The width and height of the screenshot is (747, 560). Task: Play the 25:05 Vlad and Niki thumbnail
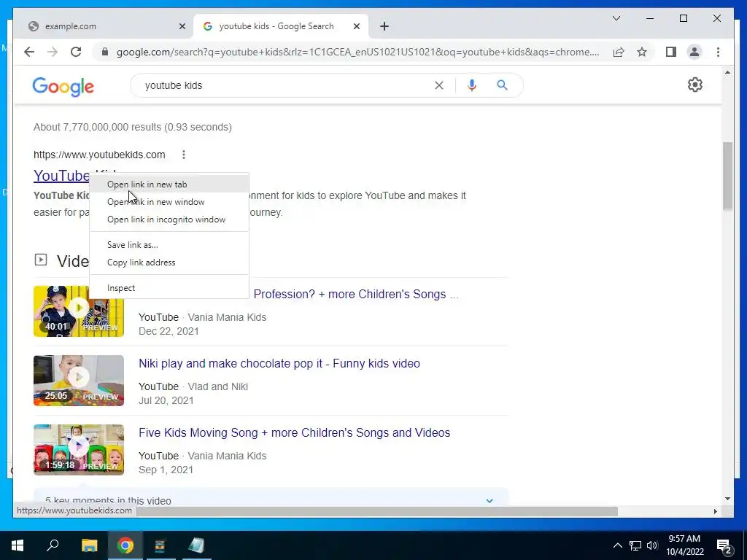tap(79, 381)
